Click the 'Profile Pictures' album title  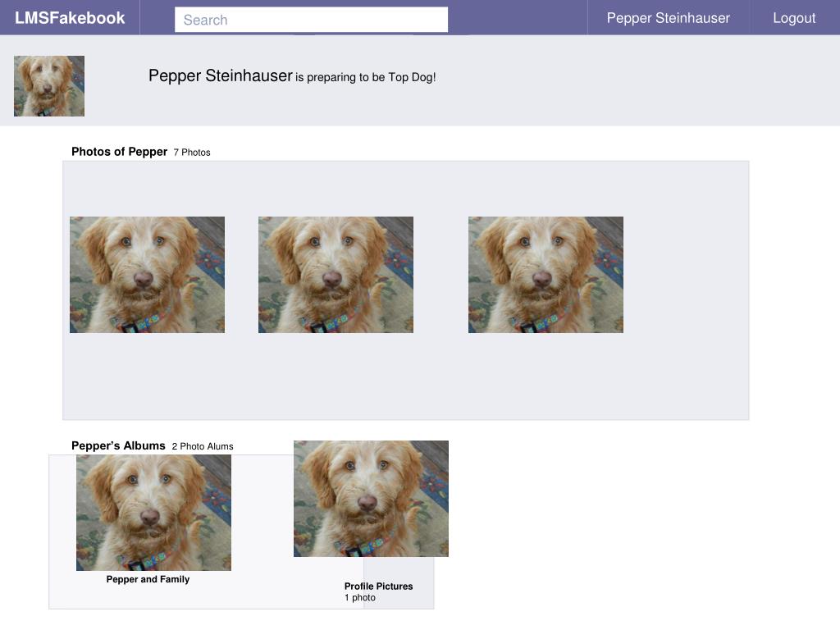[x=379, y=586]
